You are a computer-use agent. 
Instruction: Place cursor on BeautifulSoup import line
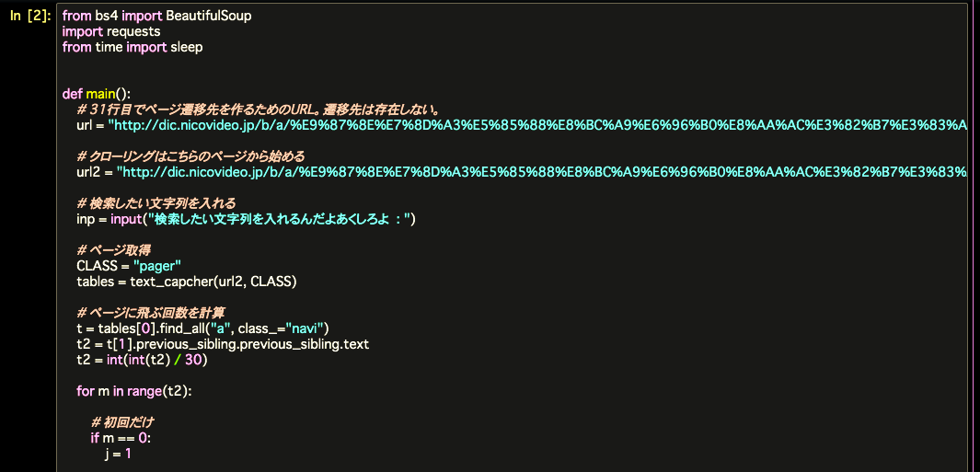(x=156, y=17)
